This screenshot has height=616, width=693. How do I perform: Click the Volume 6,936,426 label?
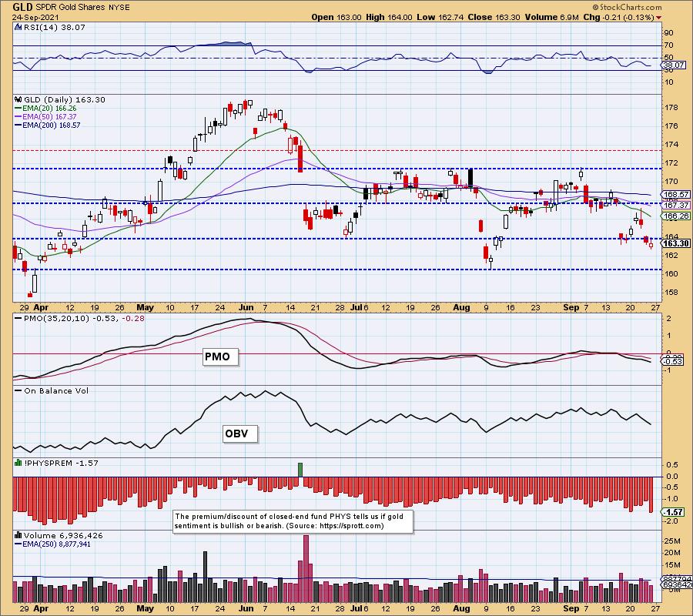click(x=63, y=536)
